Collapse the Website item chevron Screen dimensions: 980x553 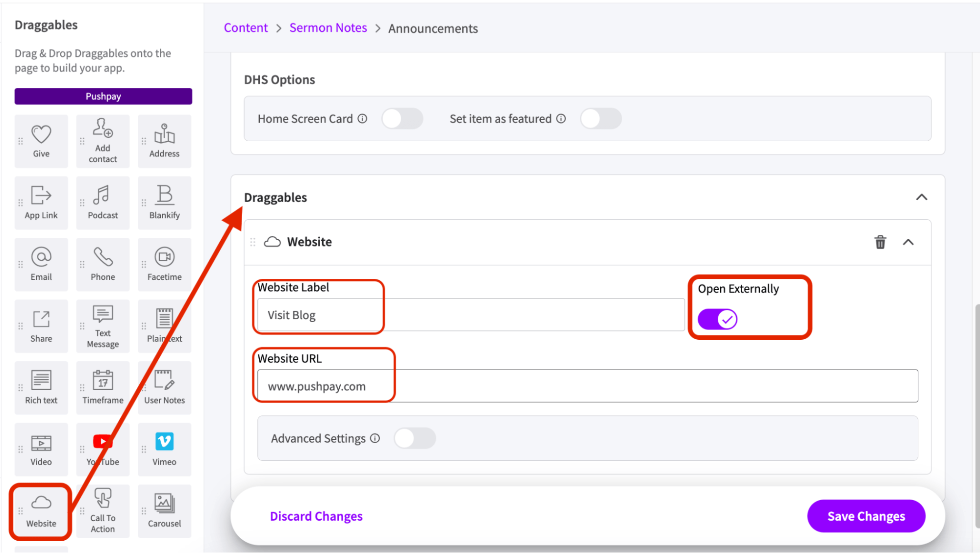908,242
